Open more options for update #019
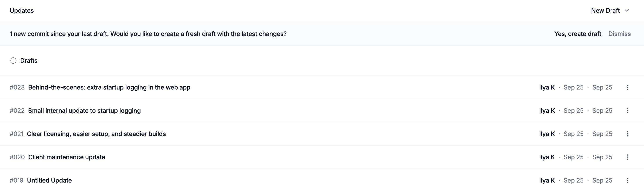Screen dimensions: 644x190 tap(627, 180)
